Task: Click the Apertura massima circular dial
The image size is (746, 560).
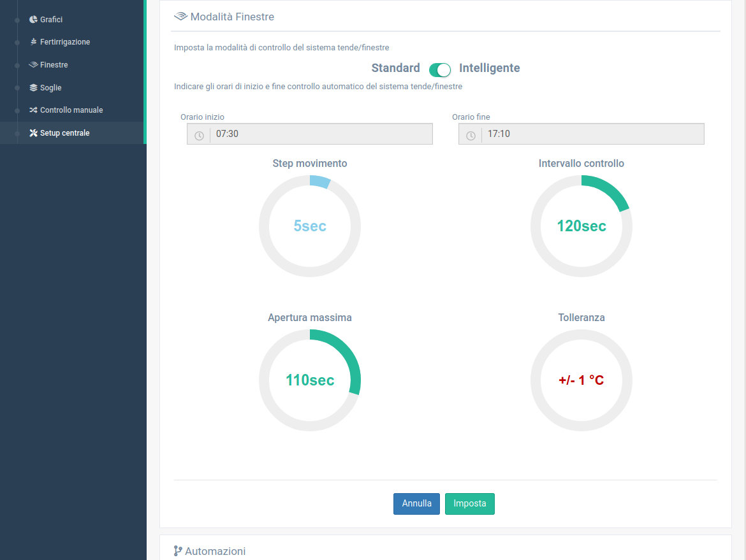Action: tap(310, 380)
